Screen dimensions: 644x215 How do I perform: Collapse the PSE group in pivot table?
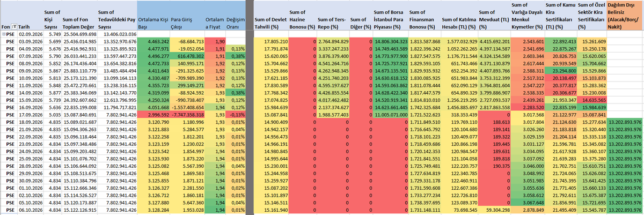click(x=3, y=34)
